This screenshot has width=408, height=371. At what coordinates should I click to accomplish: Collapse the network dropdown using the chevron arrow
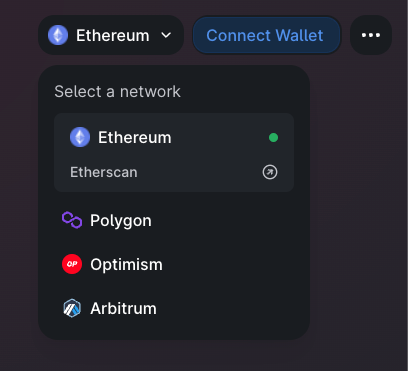tap(166, 35)
